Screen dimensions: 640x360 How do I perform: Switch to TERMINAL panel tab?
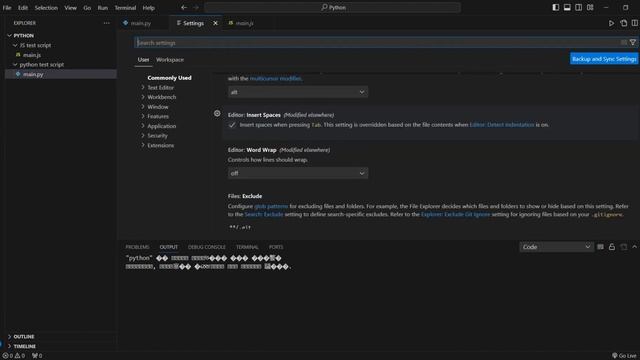[x=247, y=247]
